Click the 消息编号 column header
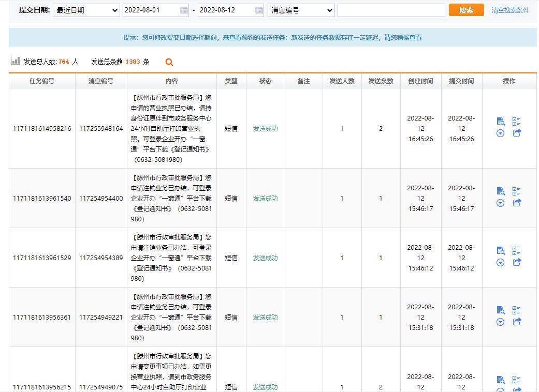 101,81
